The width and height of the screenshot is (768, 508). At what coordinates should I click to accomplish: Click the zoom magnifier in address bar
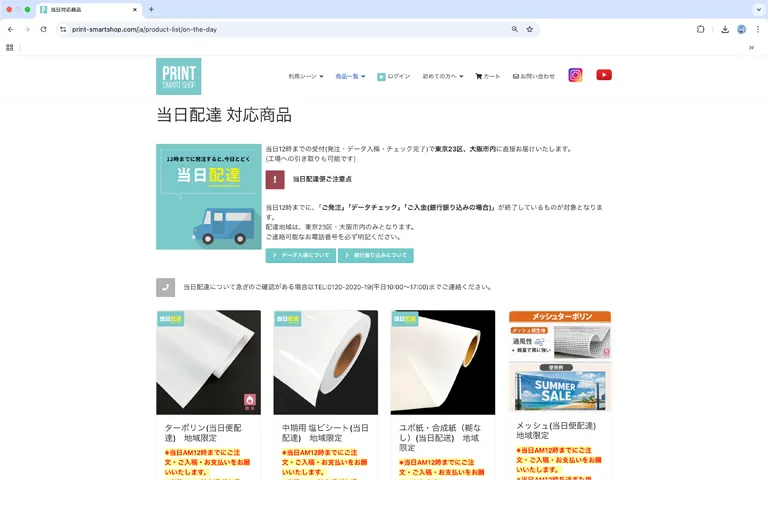[515, 29]
